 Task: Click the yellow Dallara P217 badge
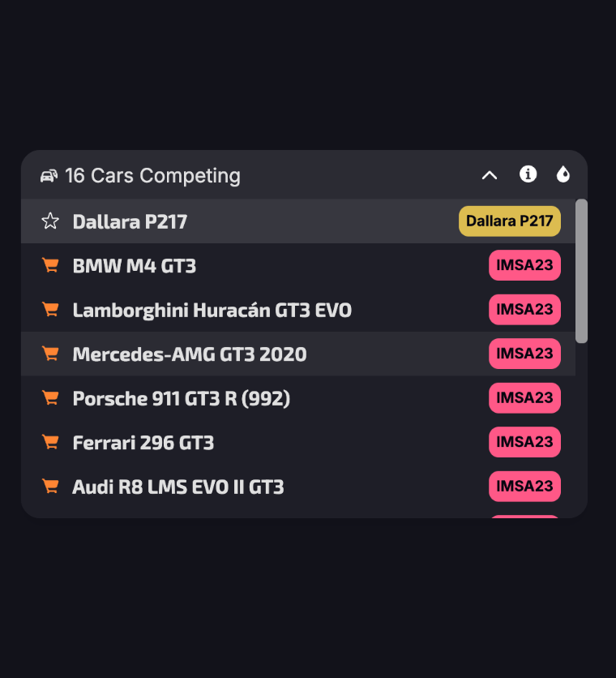tap(509, 221)
